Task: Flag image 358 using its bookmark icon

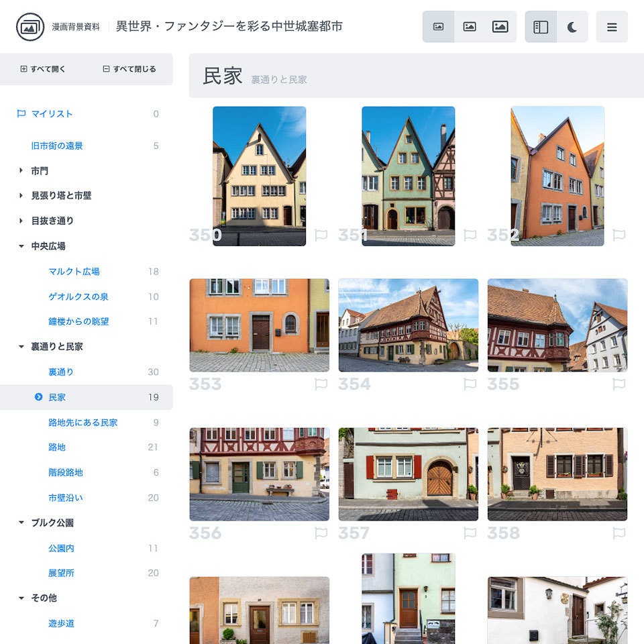Action: pos(619,533)
